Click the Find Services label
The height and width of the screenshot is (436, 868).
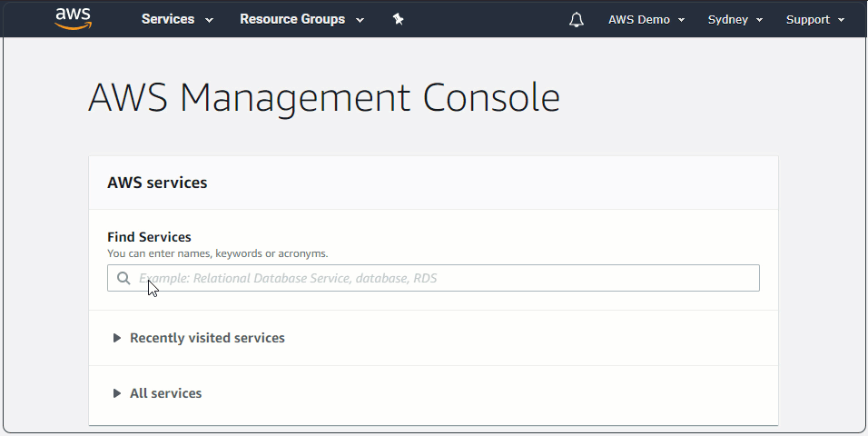(x=150, y=237)
